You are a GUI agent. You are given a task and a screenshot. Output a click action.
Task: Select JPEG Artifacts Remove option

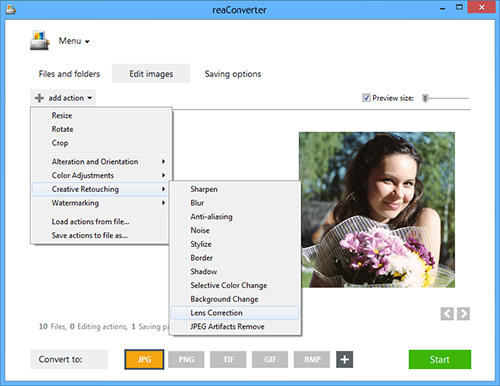235,326
